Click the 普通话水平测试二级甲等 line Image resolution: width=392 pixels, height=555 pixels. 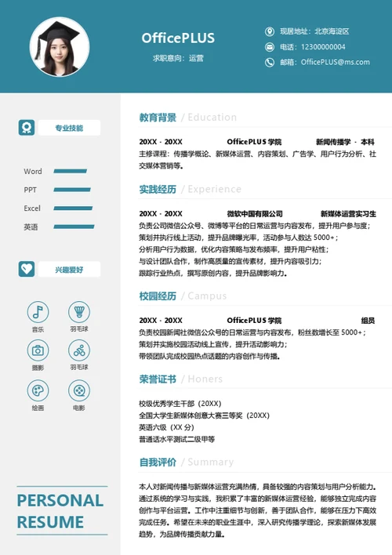point(176,439)
